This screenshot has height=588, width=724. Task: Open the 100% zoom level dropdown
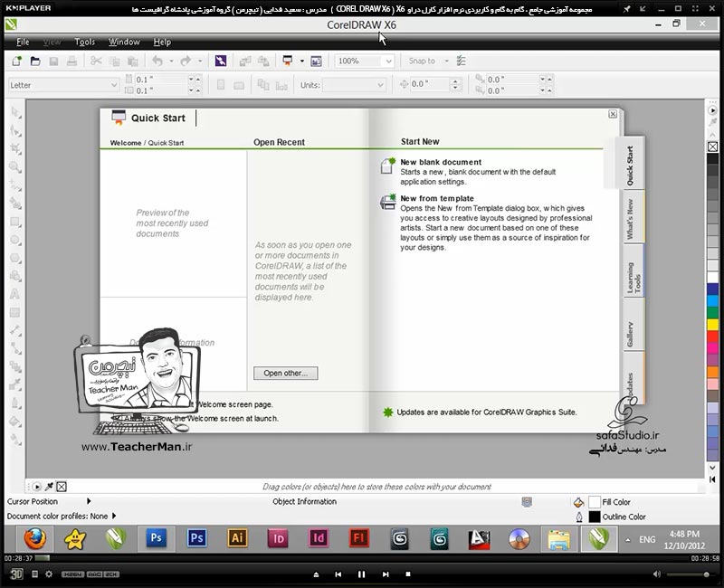388,61
